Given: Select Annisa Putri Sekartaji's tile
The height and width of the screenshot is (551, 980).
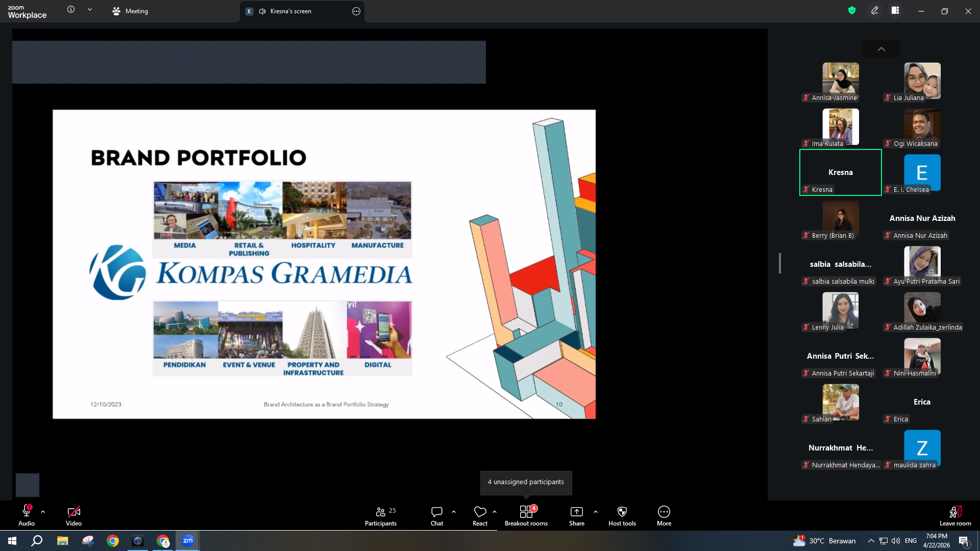Looking at the screenshot, I should [841, 356].
